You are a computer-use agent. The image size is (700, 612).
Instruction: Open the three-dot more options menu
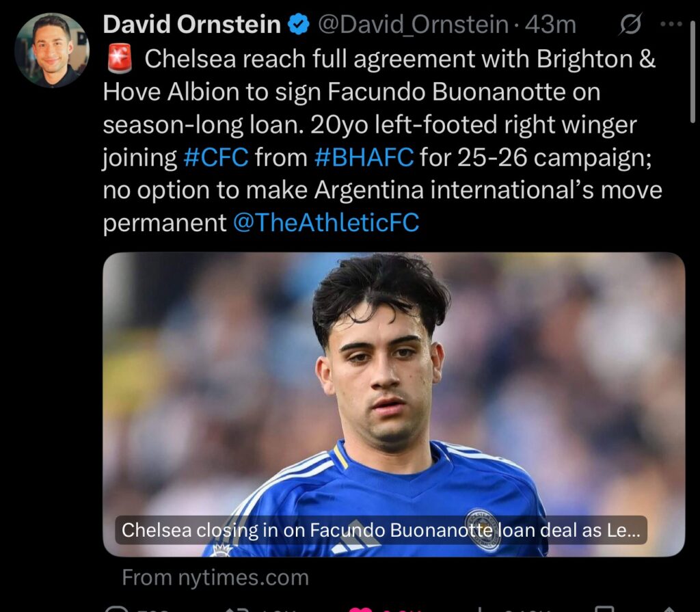tap(671, 24)
